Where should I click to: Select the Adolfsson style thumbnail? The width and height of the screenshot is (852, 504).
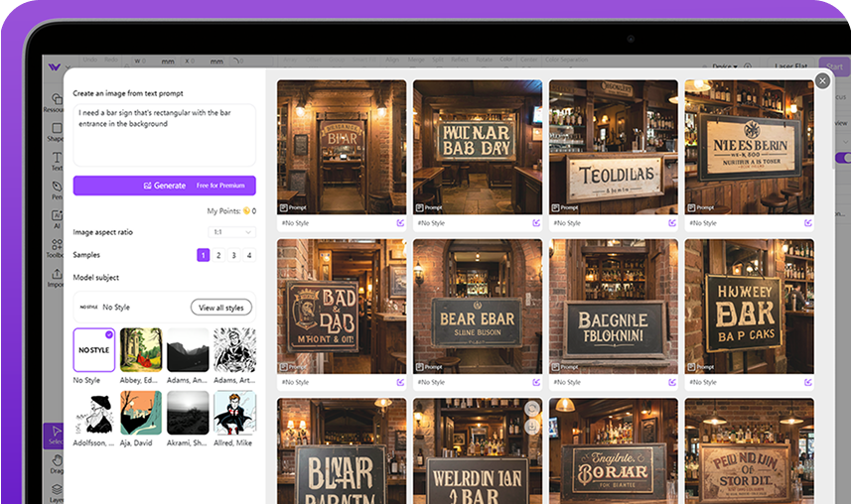click(94, 413)
